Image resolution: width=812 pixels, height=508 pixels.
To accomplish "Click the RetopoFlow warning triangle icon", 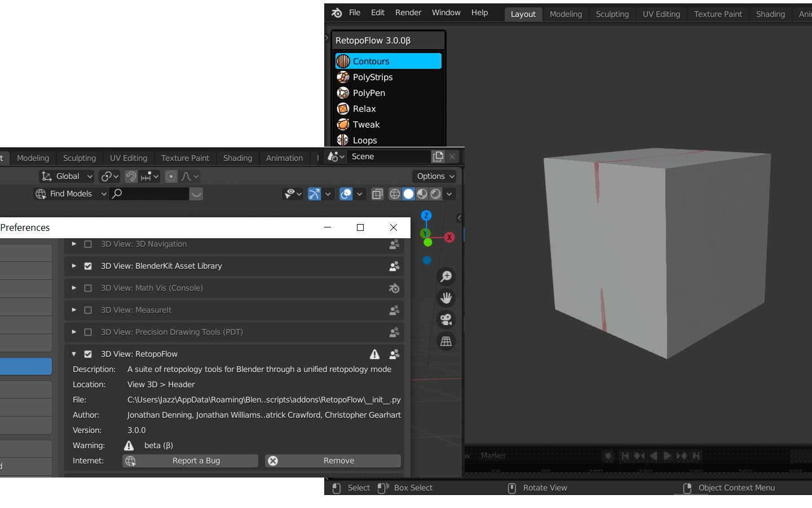I will tap(374, 354).
